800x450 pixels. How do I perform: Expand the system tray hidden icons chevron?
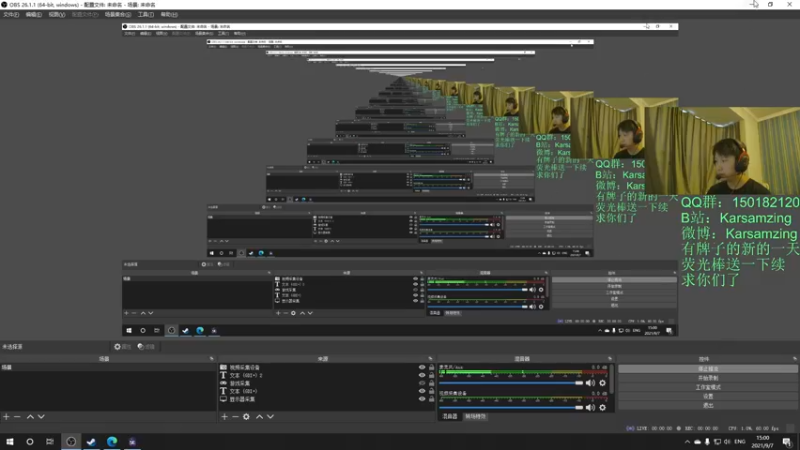click(x=687, y=442)
